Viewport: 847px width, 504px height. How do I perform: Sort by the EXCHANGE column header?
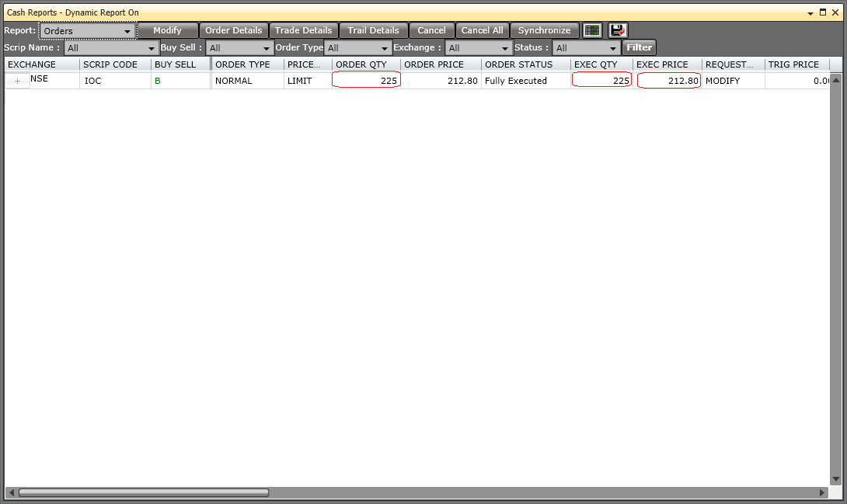tap(42, 64)
